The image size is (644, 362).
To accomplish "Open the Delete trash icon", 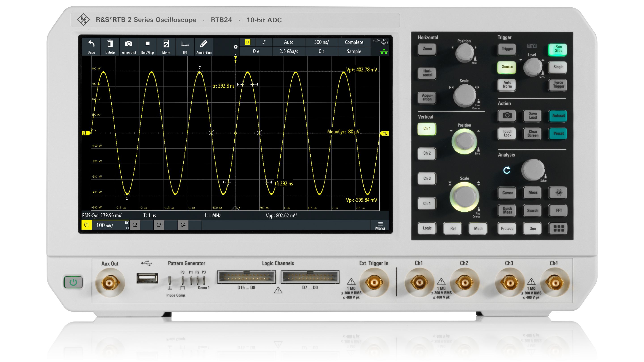I will pos(110,46).
